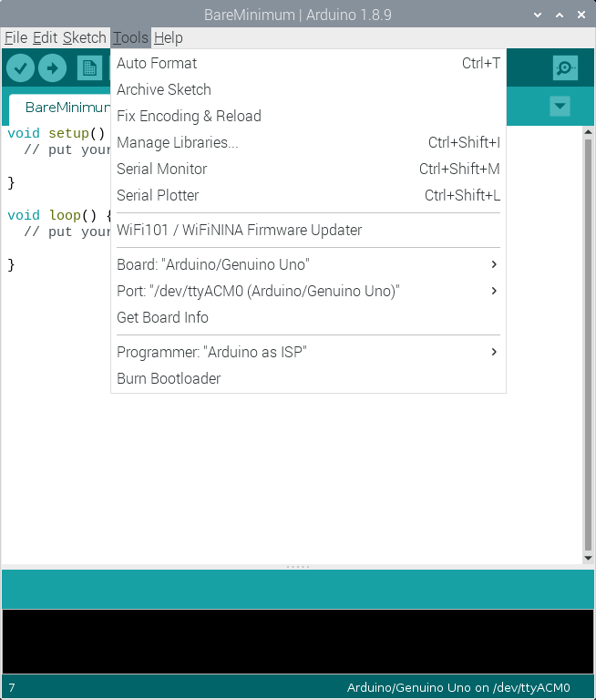Open Serial Monitor magnifier icon in toolbar
This screenshot has width=596, height=700.
pyautogui.click(x=565, y=68)
